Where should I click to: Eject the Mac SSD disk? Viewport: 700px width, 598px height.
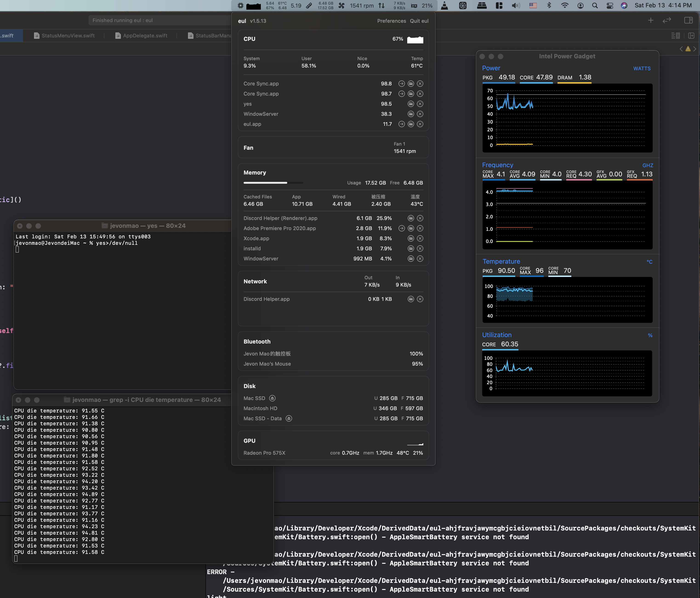click(x=272, y=398)
